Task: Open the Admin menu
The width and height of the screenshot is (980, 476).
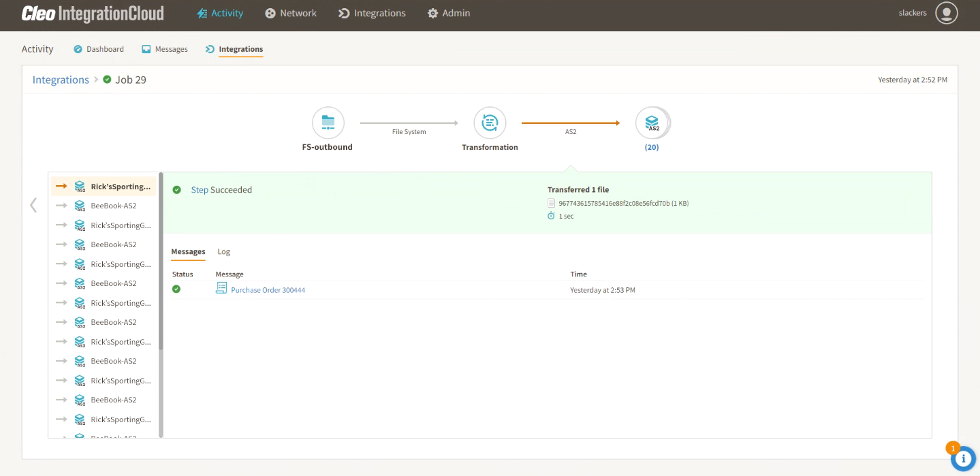Action: click(x=448, y=13)
